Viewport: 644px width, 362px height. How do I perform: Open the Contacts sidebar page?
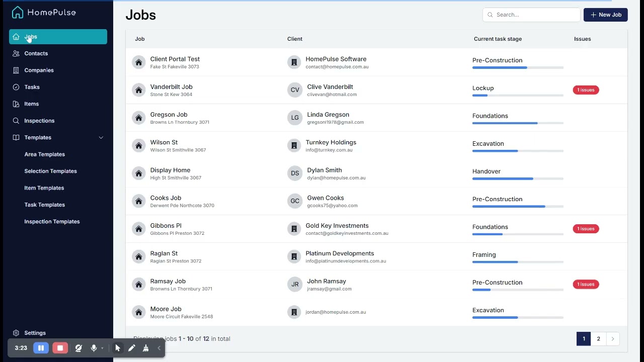(x=36, y=53)
